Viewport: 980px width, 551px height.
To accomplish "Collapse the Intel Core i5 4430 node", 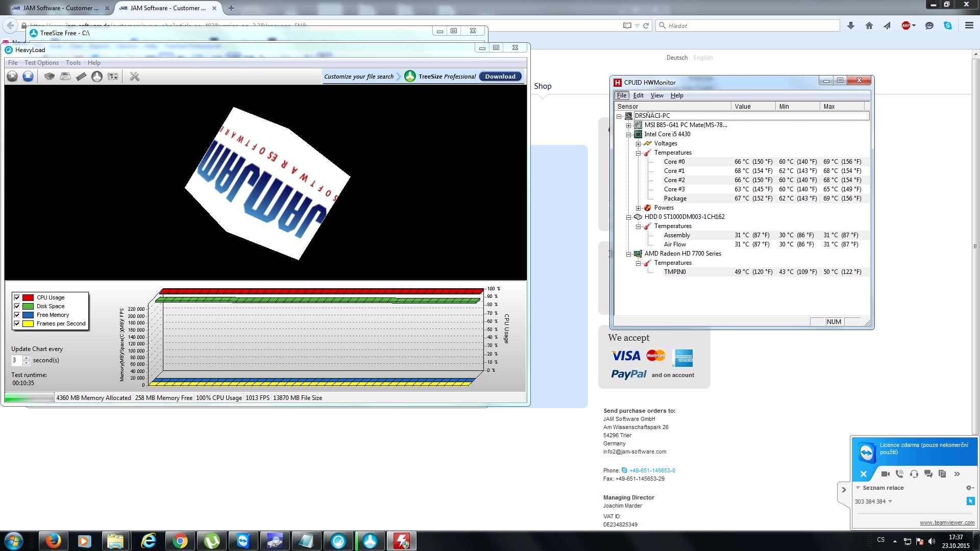I will [x=629, y=135].
